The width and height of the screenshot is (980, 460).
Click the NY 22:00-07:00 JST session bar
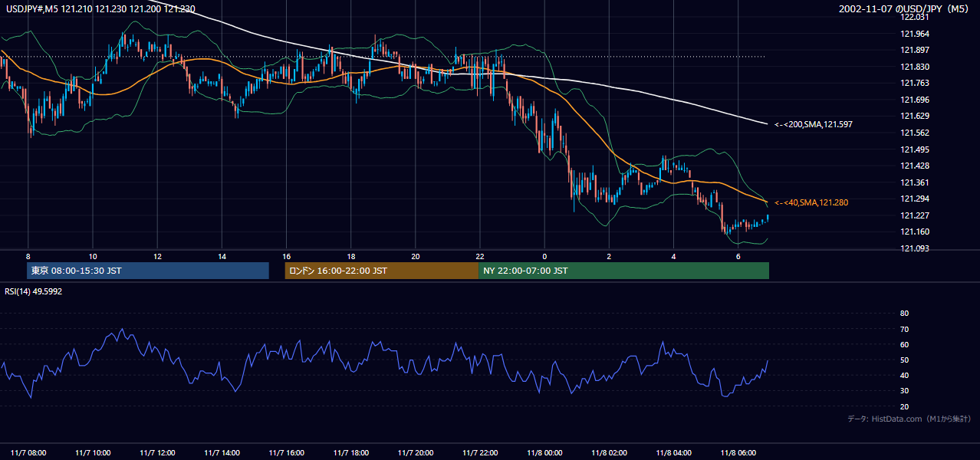(623, 271)
